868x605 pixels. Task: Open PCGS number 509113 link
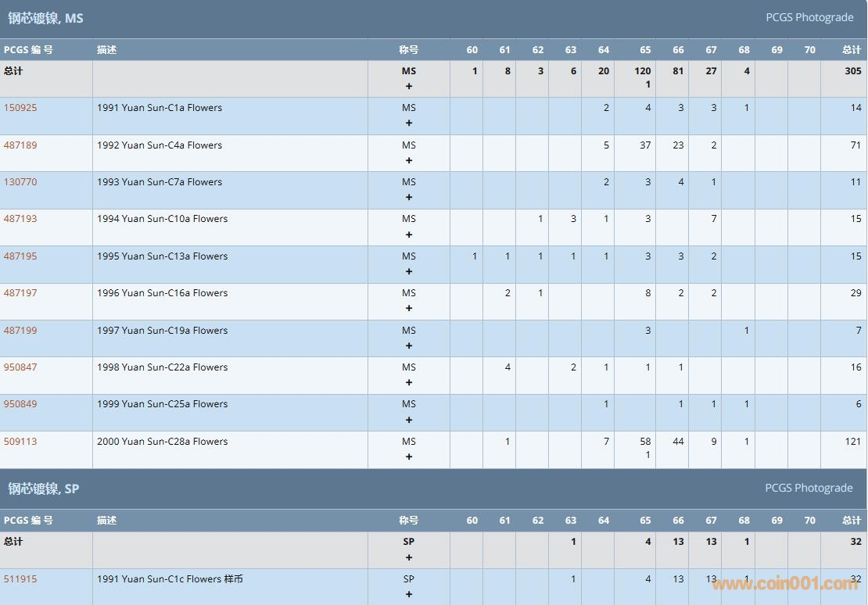20,442
